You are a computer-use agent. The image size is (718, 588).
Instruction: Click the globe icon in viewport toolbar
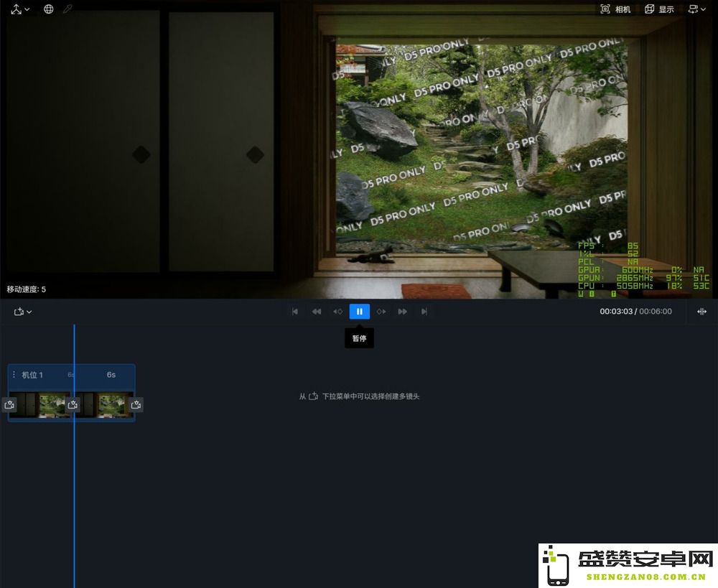[49, 9]
